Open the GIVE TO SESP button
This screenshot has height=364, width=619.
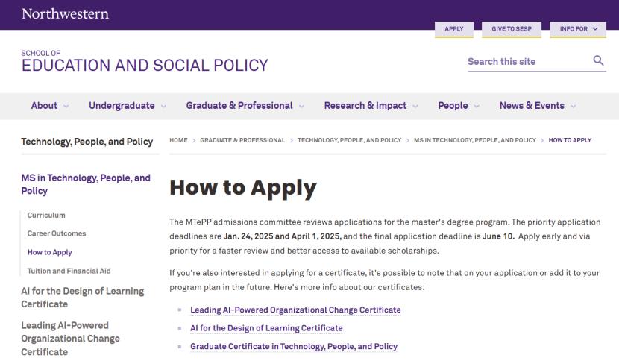[x=511, y=29]
